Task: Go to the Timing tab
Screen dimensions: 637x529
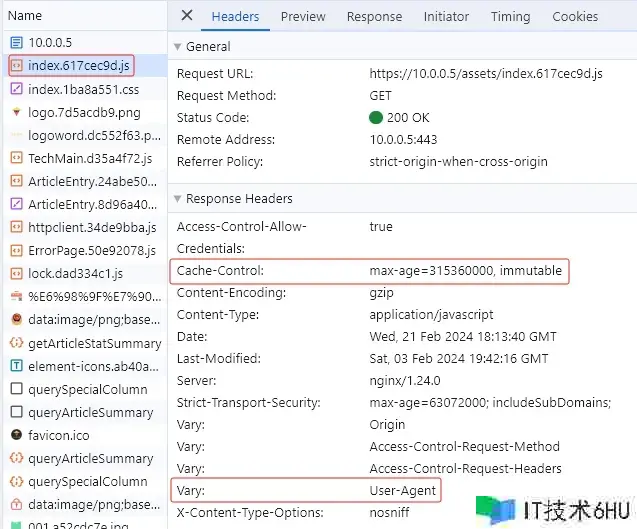Action: pyautogui.click(x=510, y=16)
